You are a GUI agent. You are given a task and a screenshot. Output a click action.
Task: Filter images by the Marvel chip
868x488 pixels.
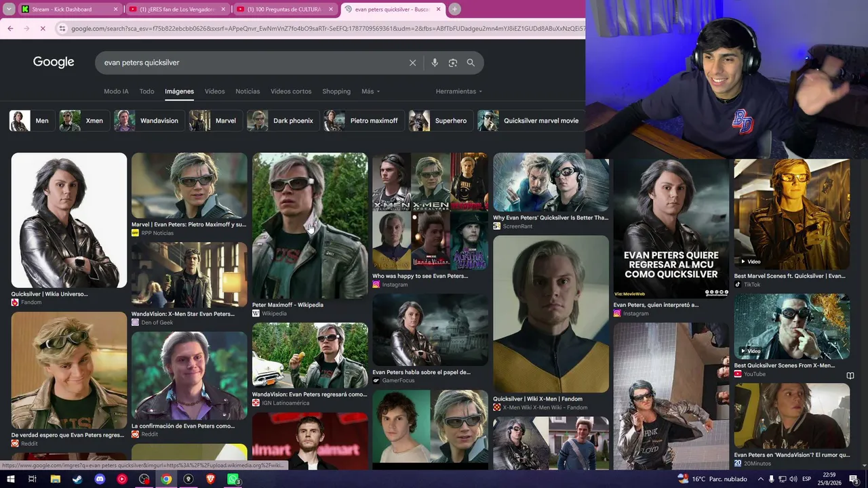point(214,121)
